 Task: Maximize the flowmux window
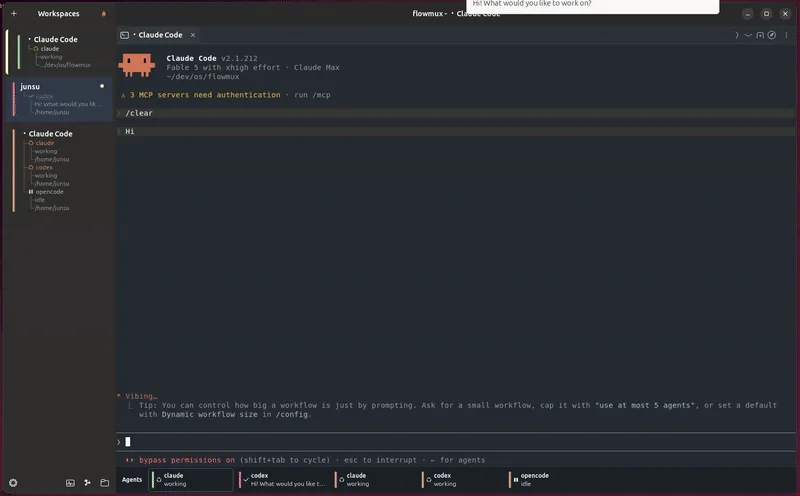pyautogui.click(x=766, y=14)
